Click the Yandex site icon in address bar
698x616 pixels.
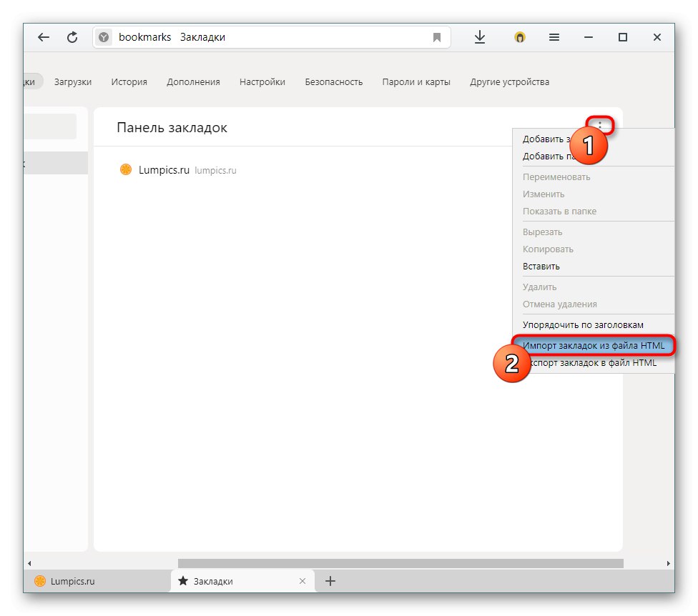tap(104, 37)
